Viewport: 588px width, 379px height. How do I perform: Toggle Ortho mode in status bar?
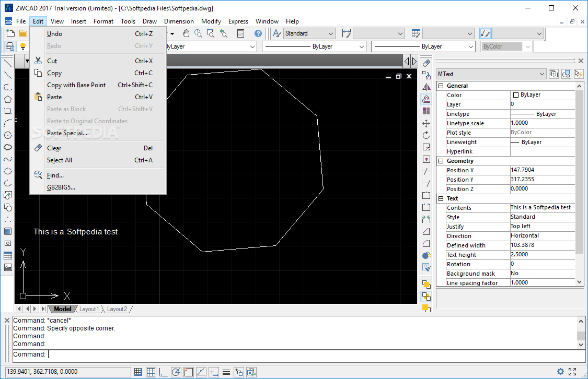point(163,372)
